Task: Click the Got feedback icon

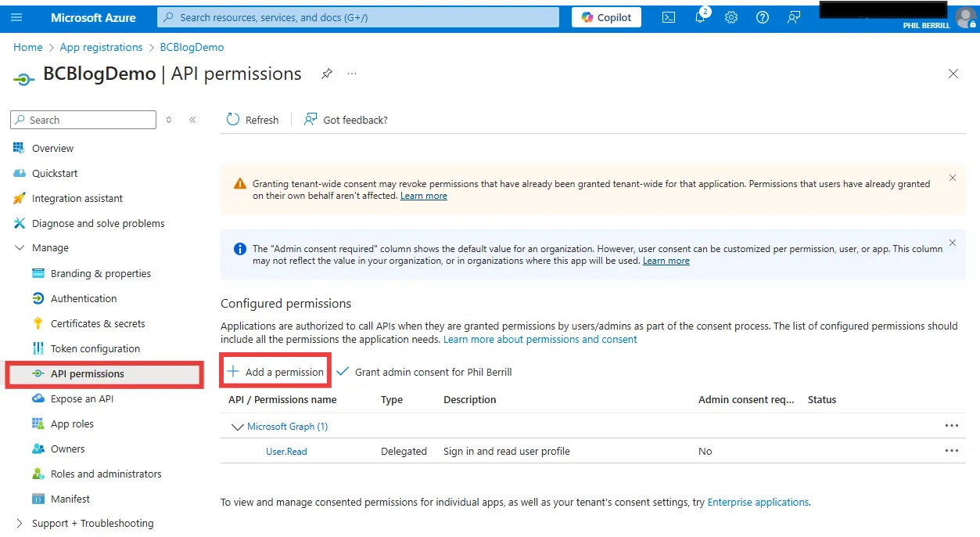Action: tap(311, 119)
